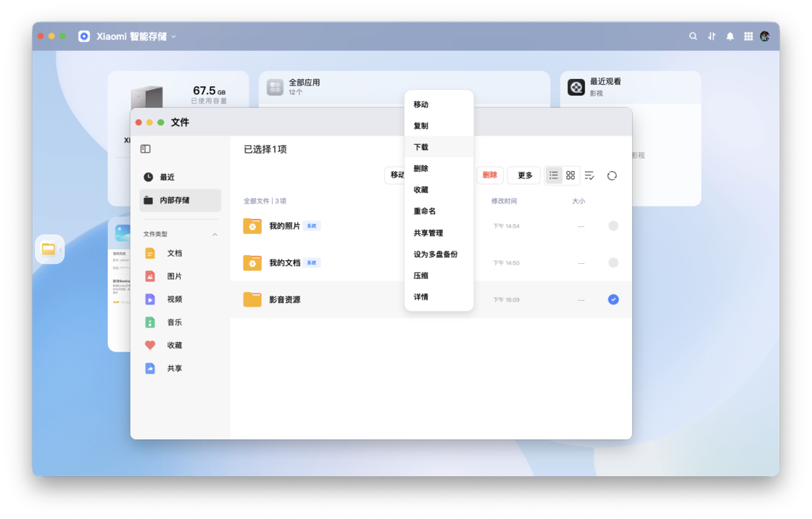Open the apps grid icon in title bar
This screenshot has width=812, height=519.
tap(748, 36)
